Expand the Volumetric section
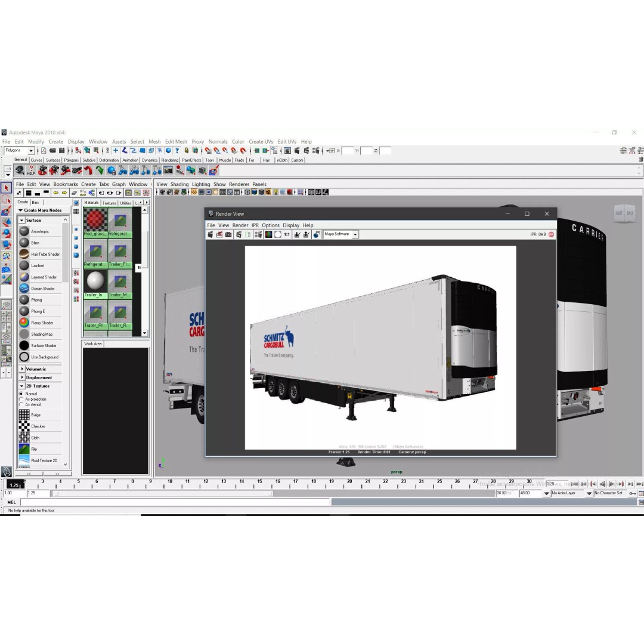Image resolution: width=644 pixels, height=644 pixels. [x=22, y=369]
